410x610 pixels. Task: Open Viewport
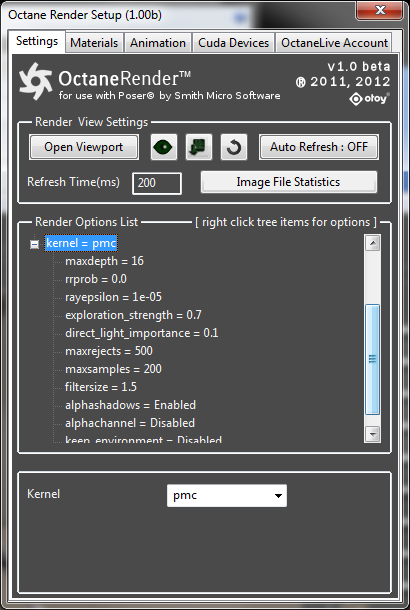coord(84,147)
